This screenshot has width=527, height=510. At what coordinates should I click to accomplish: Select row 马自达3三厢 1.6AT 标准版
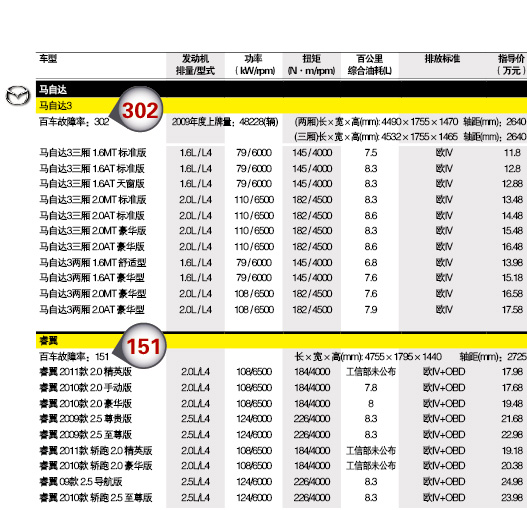tap(281, 168)
